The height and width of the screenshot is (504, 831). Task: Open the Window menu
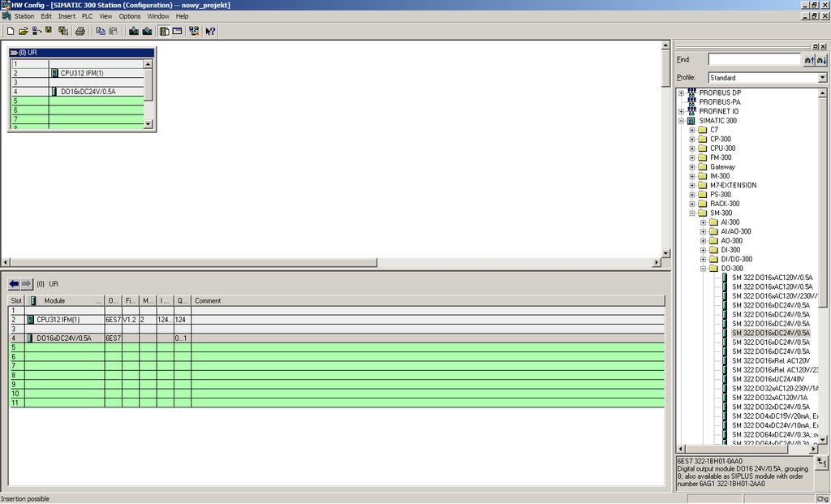tap(158, 16)
